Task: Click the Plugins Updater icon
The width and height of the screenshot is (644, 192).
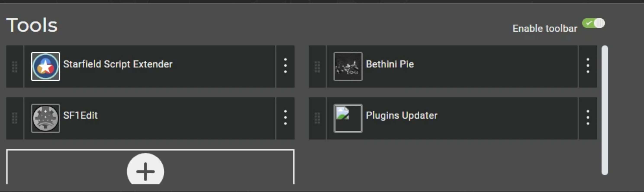Action: click(348, 118)
